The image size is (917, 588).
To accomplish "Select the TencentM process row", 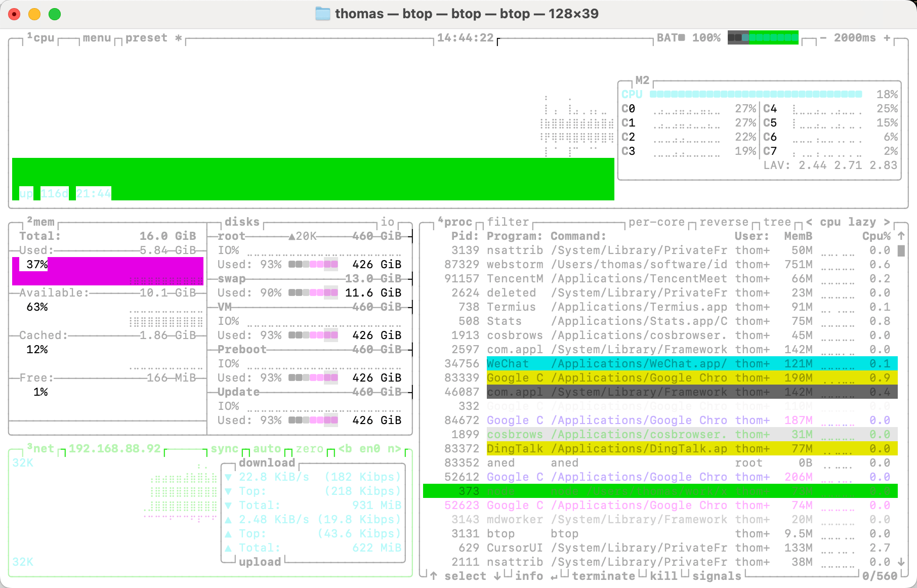I will click(660, 279).
